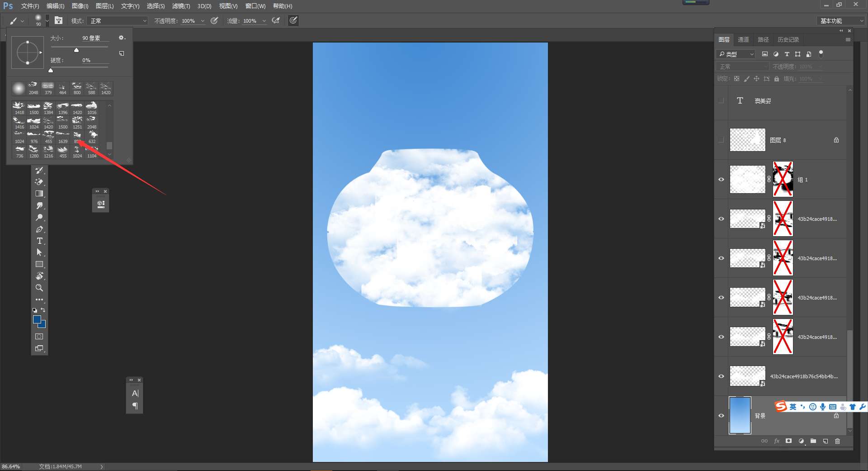Open the Edit Toolbar three-dots button
The image size is (868, 471).
[39, 300]
